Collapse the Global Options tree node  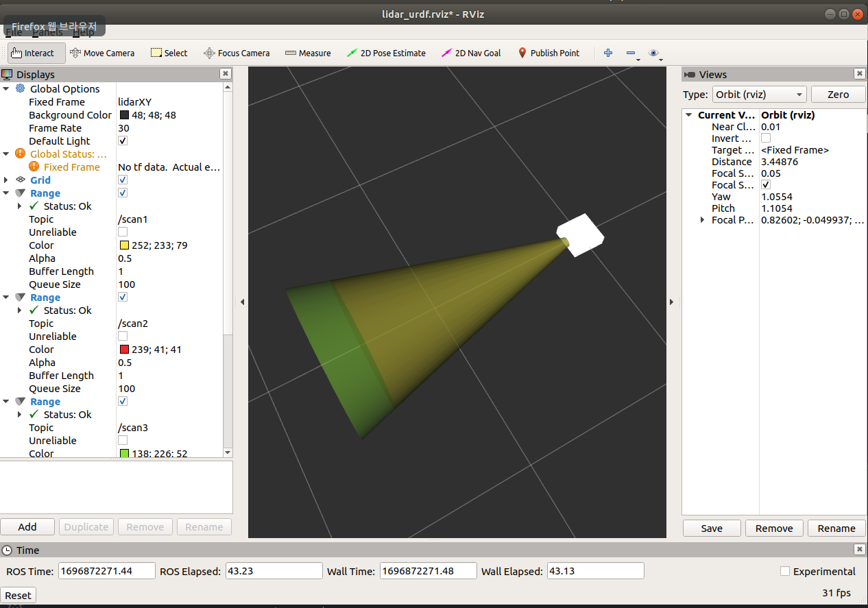click(x=6, y=88)
